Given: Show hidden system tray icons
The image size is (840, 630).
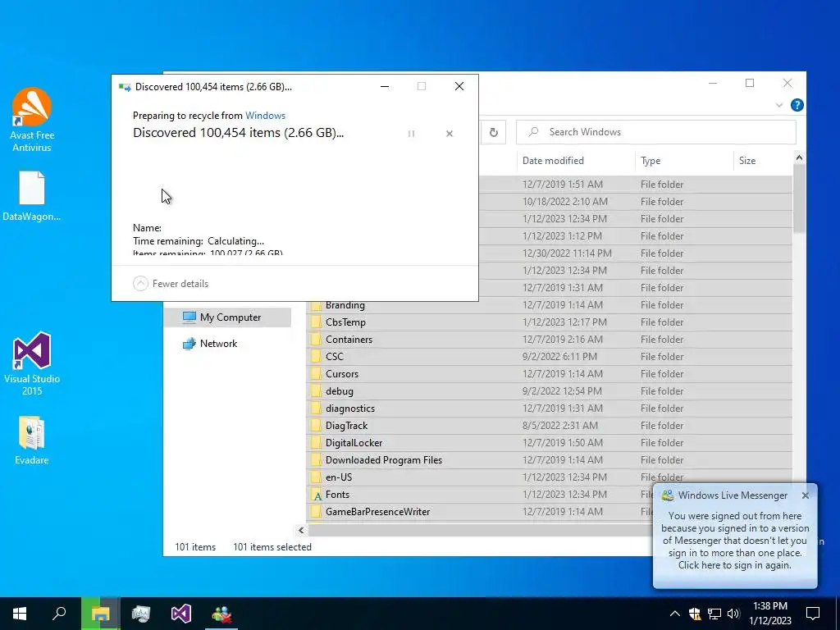Looking at the screenshot, I should pos(674,614).
